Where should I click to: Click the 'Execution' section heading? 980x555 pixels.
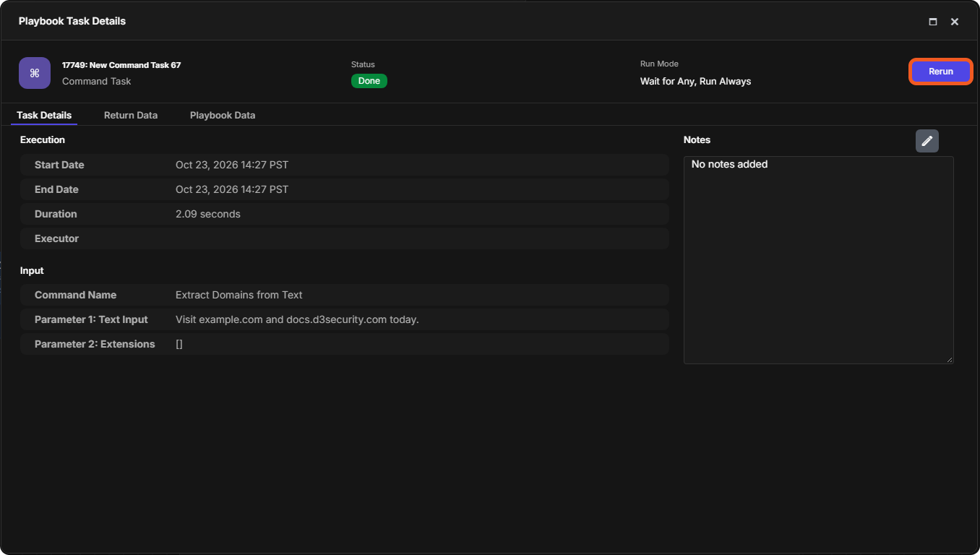tap(43, 139)
